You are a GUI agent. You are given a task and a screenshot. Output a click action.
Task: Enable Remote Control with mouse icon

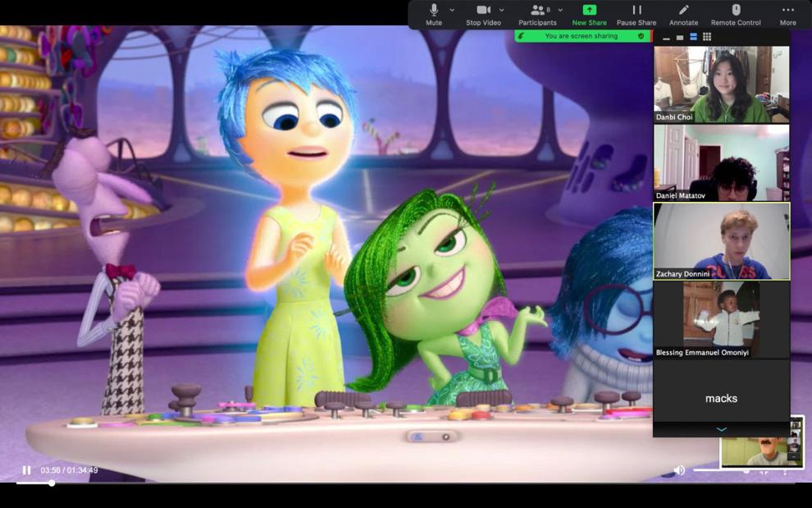[x=736, y=15]
